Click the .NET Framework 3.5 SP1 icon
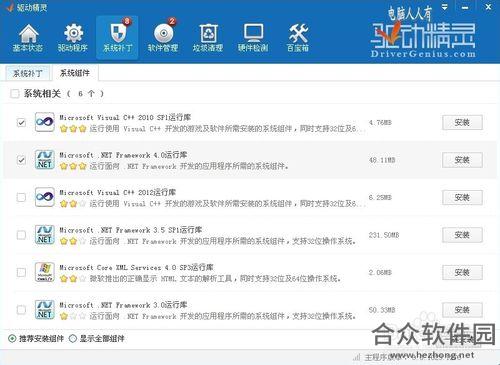Viewport: 500px width, 365px height. [x=45, y=234]
